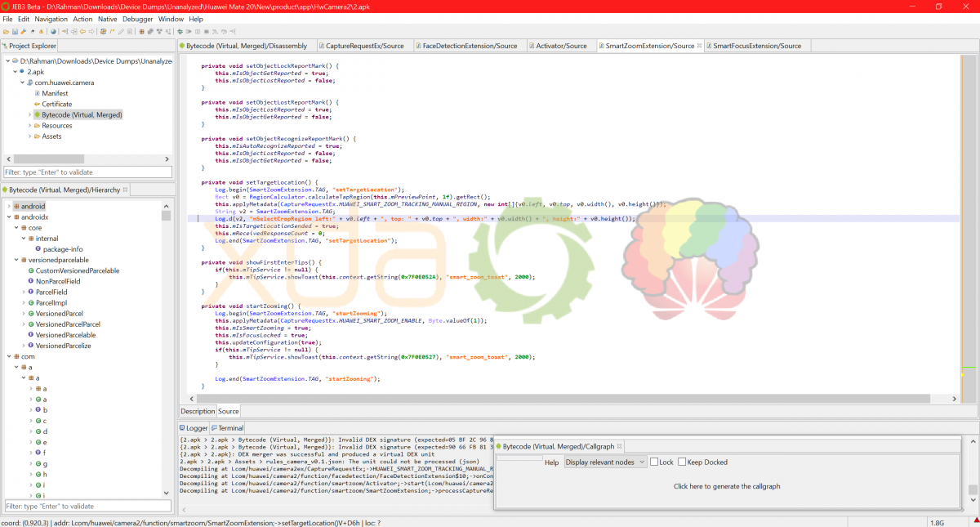The width and height of the screenshot is (980, 527).
Task: Expand the Assets folder in the project tree
Action: point(29,136)
